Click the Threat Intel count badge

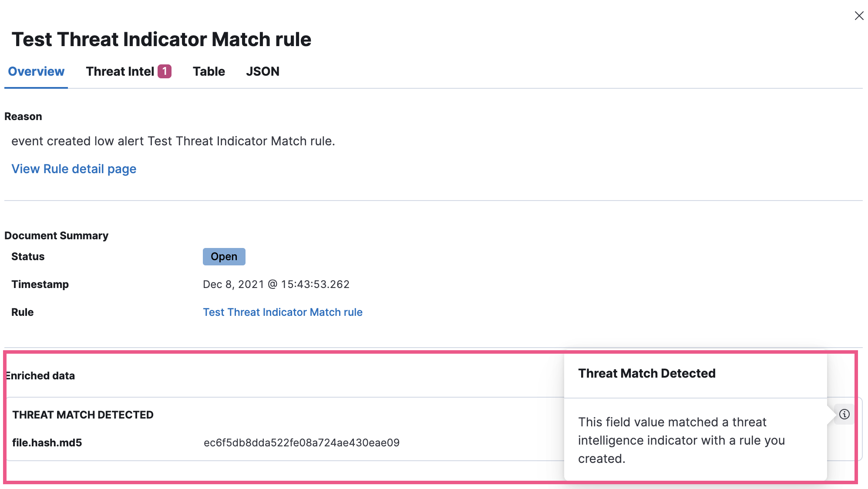pyautogui.click(x=165, y=70)
